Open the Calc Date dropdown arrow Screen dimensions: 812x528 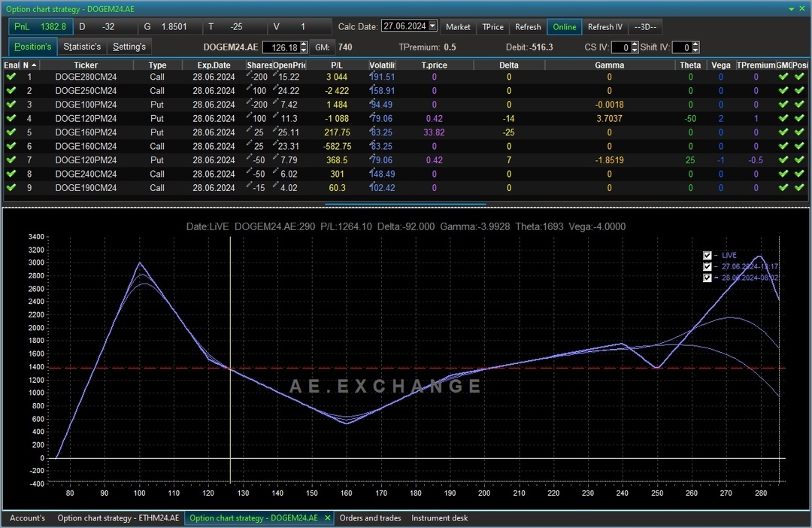click(432, 26)
